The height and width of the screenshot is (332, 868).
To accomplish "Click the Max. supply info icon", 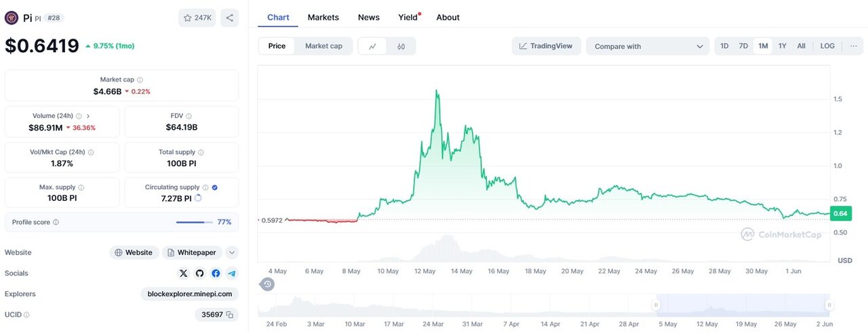I will click(x=81, y=187).
